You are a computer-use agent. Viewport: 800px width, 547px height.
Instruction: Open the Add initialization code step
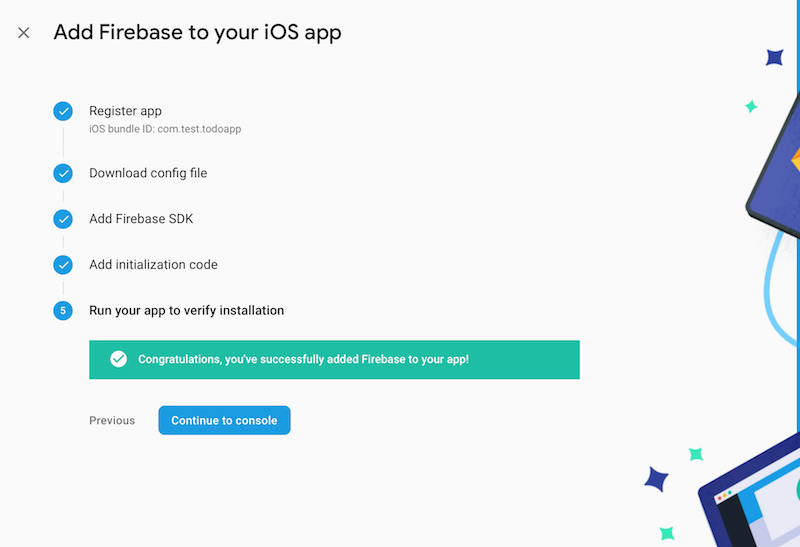pyautogui.click(x=154, y=265)
